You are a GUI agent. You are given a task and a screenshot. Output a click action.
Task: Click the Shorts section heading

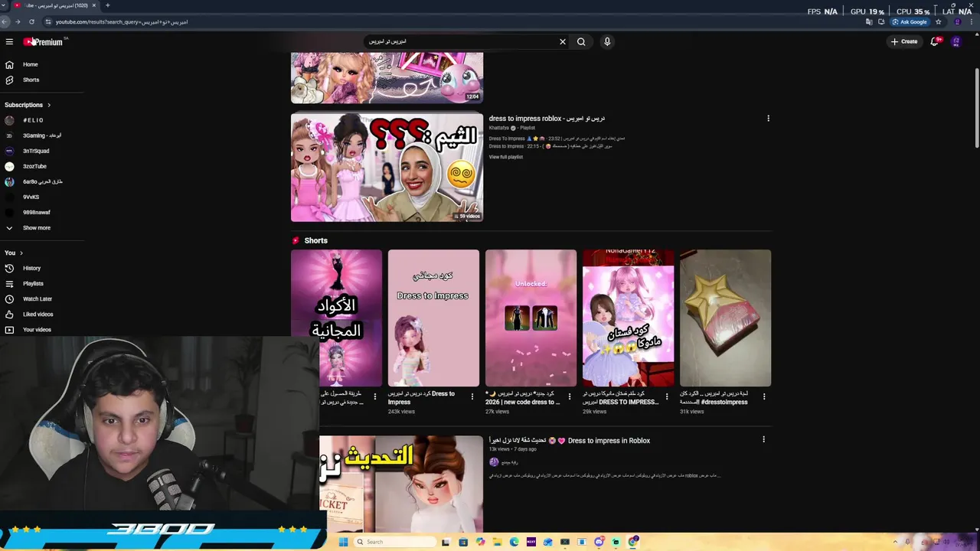pyautogui.click(x=315, y=240)
